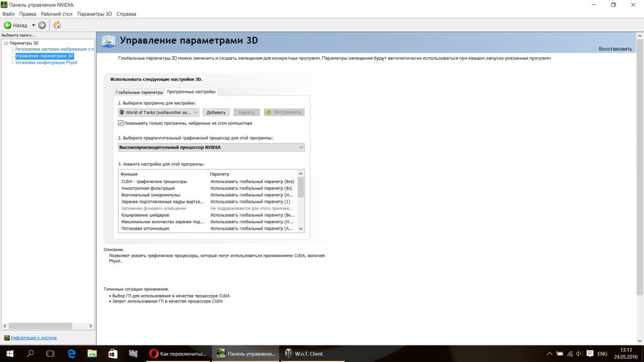Select Установка конфигурации PhysX tree item
The image size is (644, 362).
(46, 62)
